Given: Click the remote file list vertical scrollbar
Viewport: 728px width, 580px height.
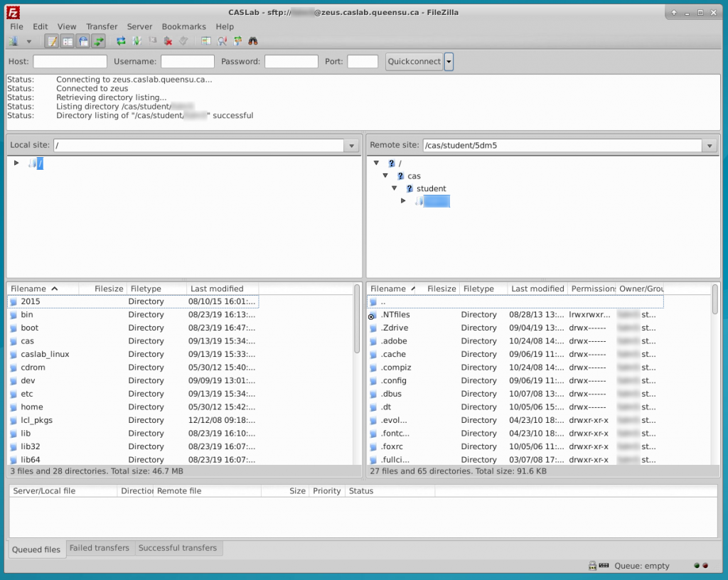Looking at the screenshot, I should coord(714,299).
